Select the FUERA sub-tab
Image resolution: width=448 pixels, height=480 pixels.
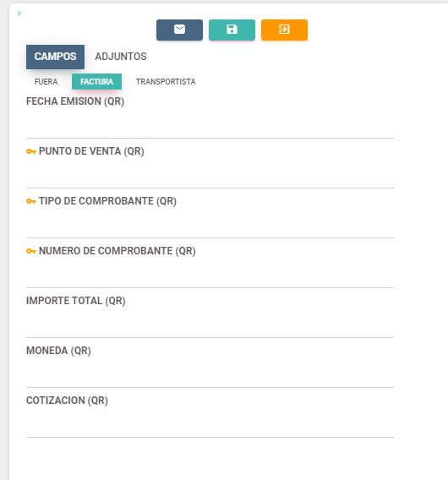(46, 82)
